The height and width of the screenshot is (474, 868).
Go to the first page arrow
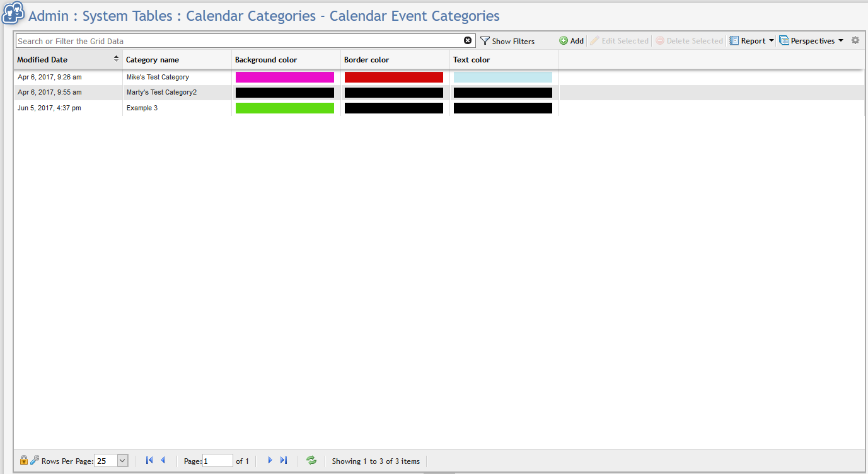pos(149,460)
